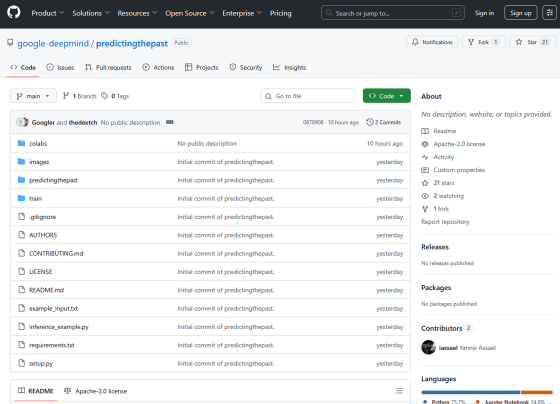Click the commit history clock icon
The width and height of the screenshot is (560, 404).
[370, 122]
